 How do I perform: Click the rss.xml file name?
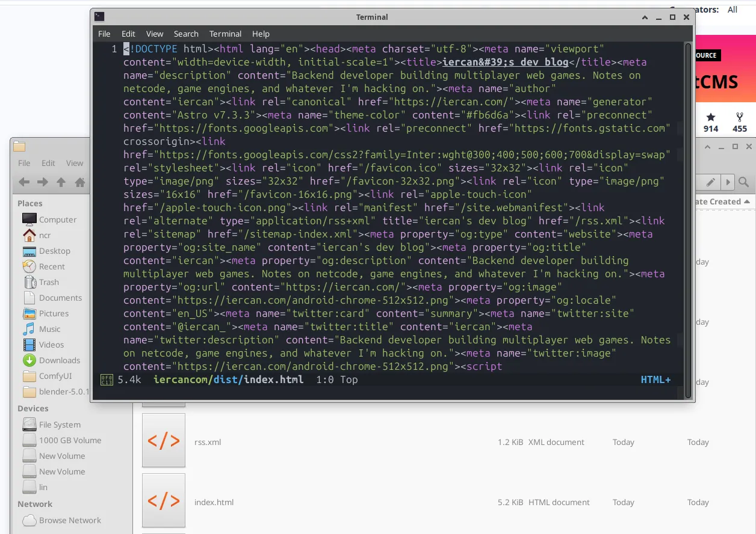tap(208, 442)
